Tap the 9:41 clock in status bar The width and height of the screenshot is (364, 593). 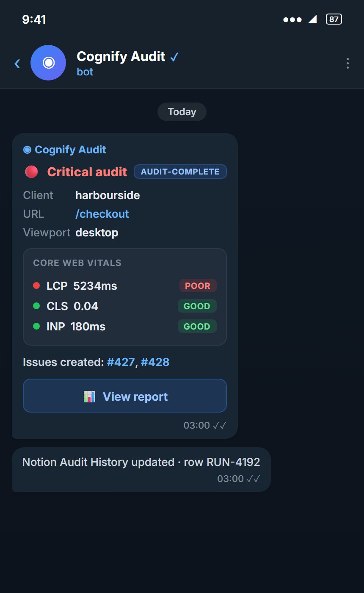pos(34,19)
